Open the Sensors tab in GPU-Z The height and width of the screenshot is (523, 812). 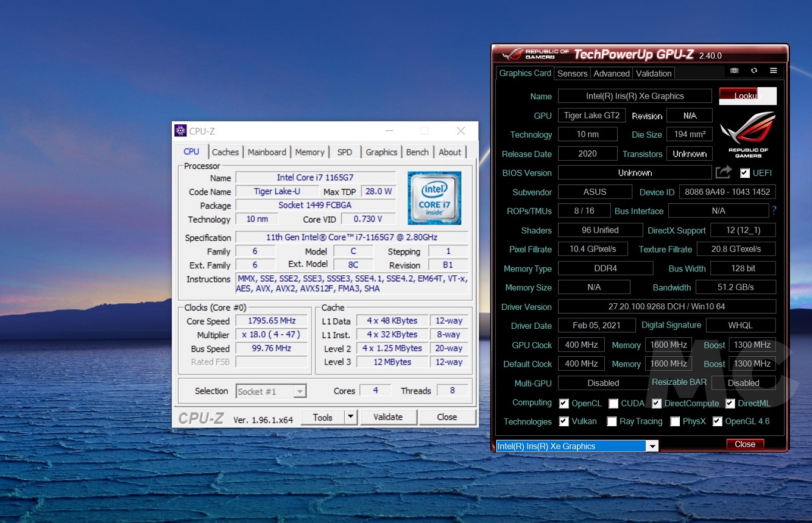[x=573, y=74]
